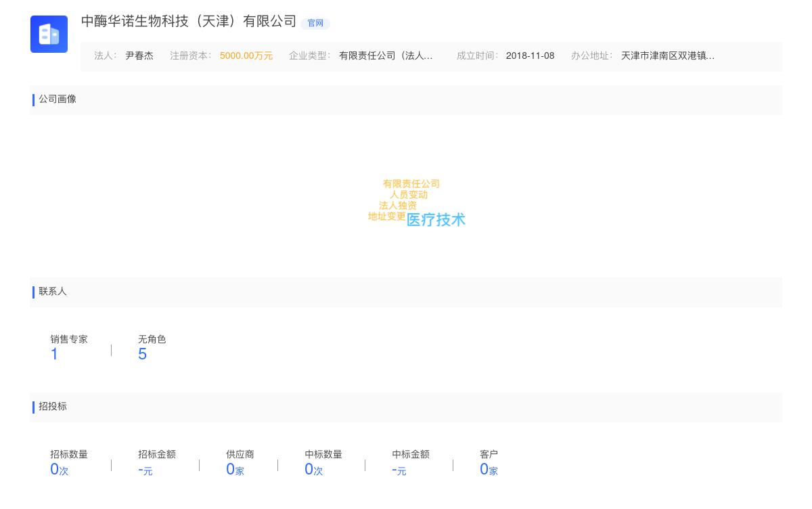Click the 公司画像 section header
812x509 pixels.
pyautogui.click(x=58, y=99)
